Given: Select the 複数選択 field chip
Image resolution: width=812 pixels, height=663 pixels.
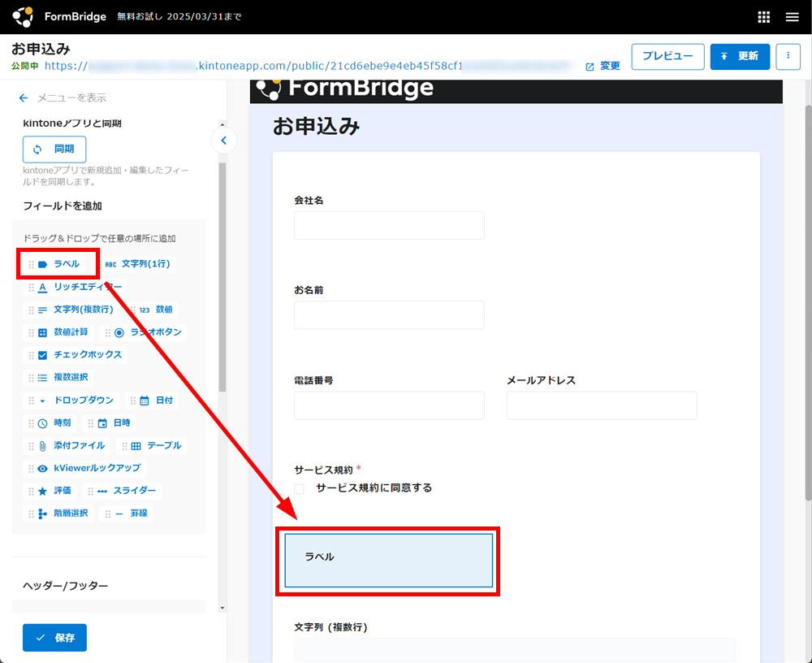Looking at the screenshot, I should click(58, 377).
